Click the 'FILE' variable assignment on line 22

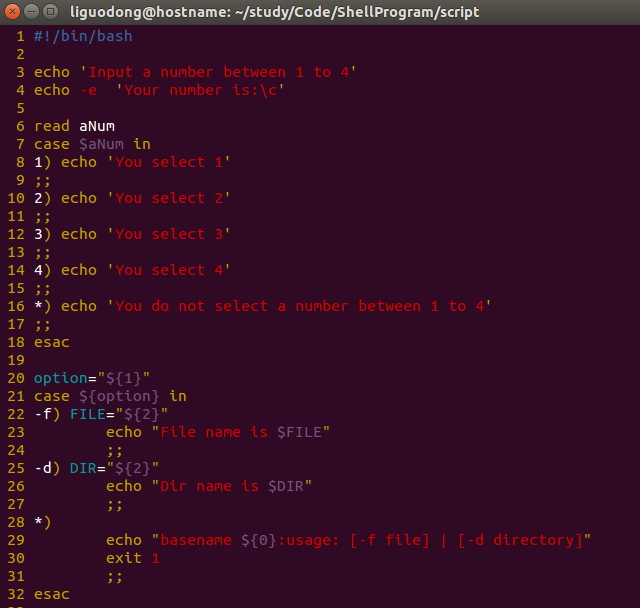pyautogui.click(x=88, y=414)
